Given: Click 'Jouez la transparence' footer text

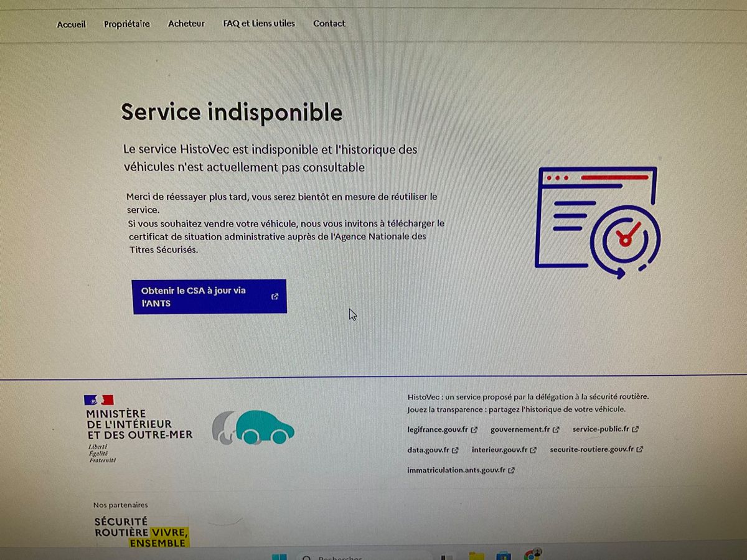Looking at the screenshot, I should (x=516, y=409).
